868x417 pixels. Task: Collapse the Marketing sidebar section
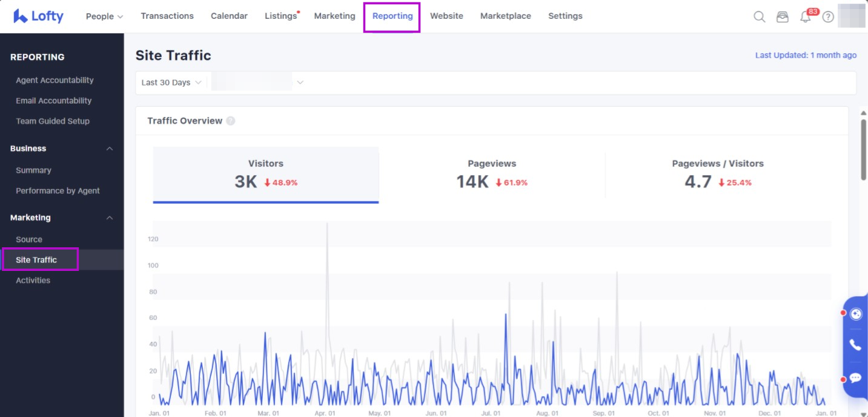tap(110, 218)
